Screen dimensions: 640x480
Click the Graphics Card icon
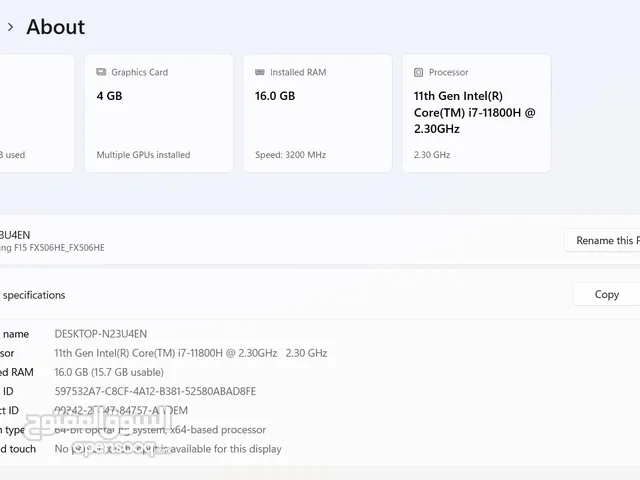coord(101,72)
